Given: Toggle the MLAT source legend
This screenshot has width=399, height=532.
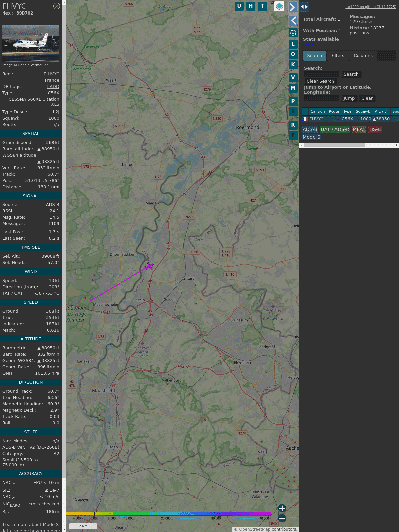Looking at the screenshot, I should (359, 130).
